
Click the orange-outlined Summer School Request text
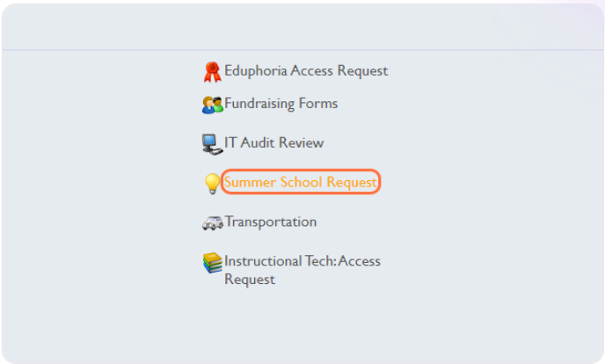pos(301,182)
